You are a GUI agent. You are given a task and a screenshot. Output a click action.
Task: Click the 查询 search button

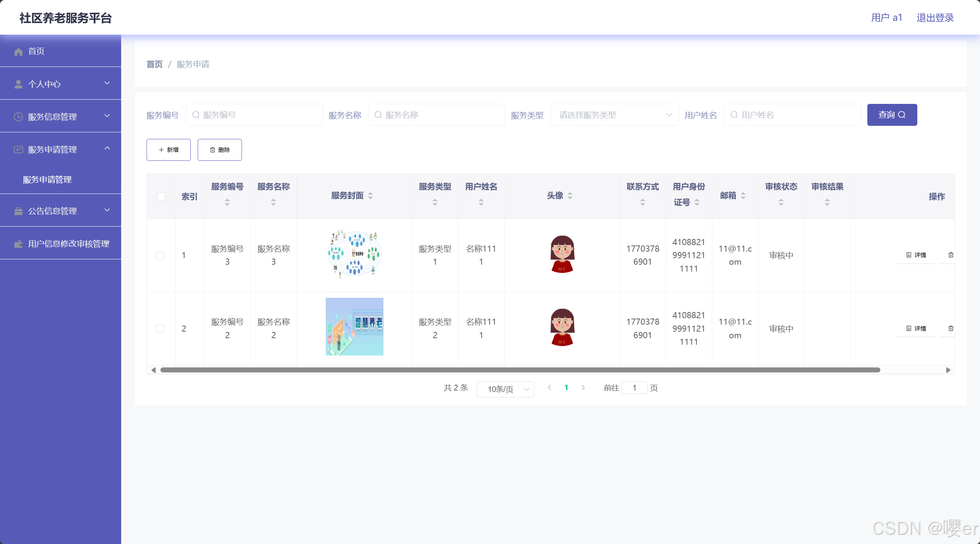click(x=892, y=115)
